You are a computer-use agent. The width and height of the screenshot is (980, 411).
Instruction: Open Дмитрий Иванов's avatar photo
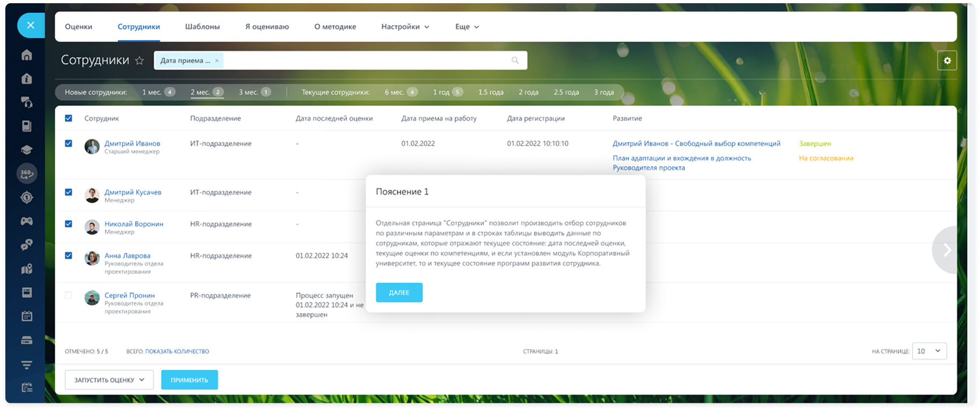click(92, 147)
